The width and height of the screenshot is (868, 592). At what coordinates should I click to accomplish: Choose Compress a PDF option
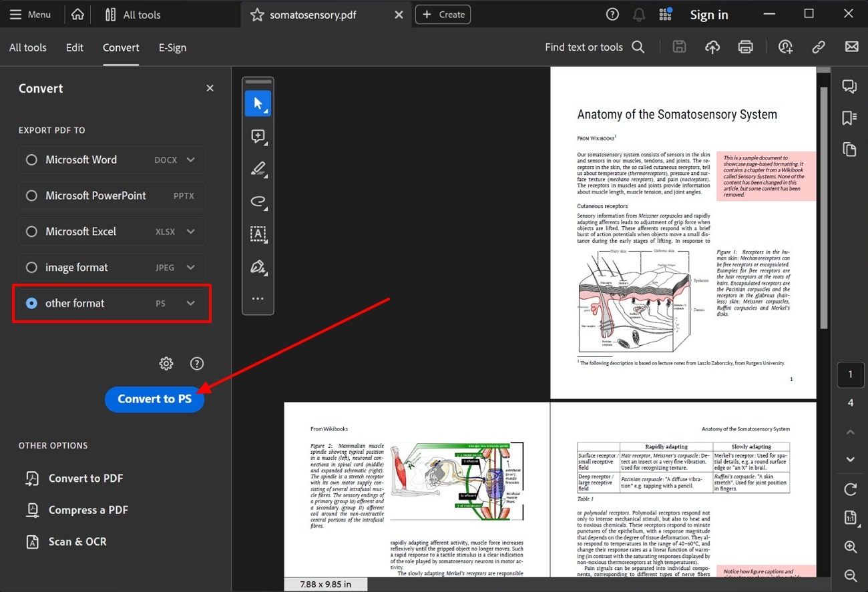coord(77,510)
